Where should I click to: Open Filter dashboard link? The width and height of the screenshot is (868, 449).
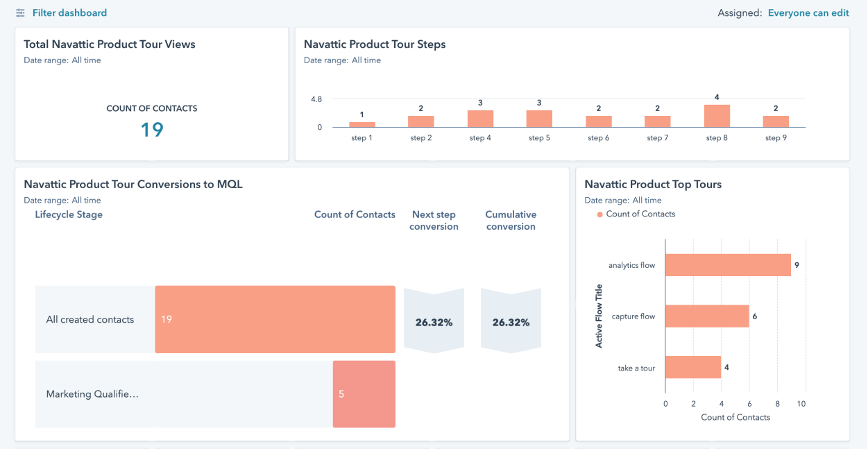[69, 12]
